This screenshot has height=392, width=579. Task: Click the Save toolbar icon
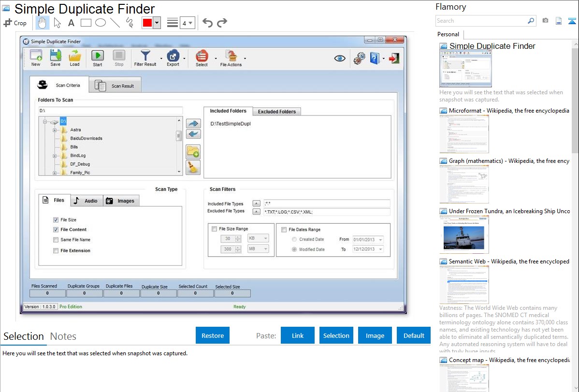56,58
